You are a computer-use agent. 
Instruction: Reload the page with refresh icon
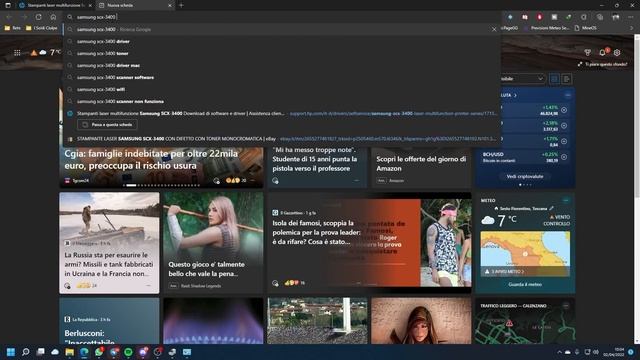click(38, 17)
